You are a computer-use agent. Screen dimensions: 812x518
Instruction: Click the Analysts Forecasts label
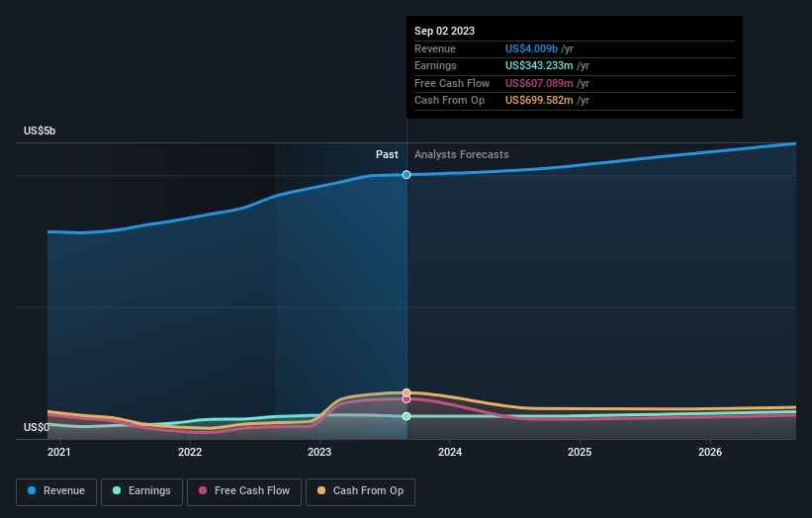click(462, 155)
